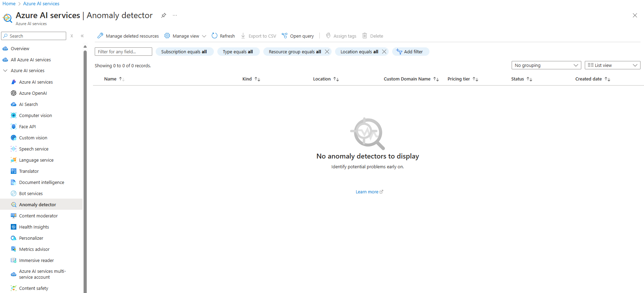Click the Subscription equals all filter
Screen dimensions: 644x293
point(184,52)
